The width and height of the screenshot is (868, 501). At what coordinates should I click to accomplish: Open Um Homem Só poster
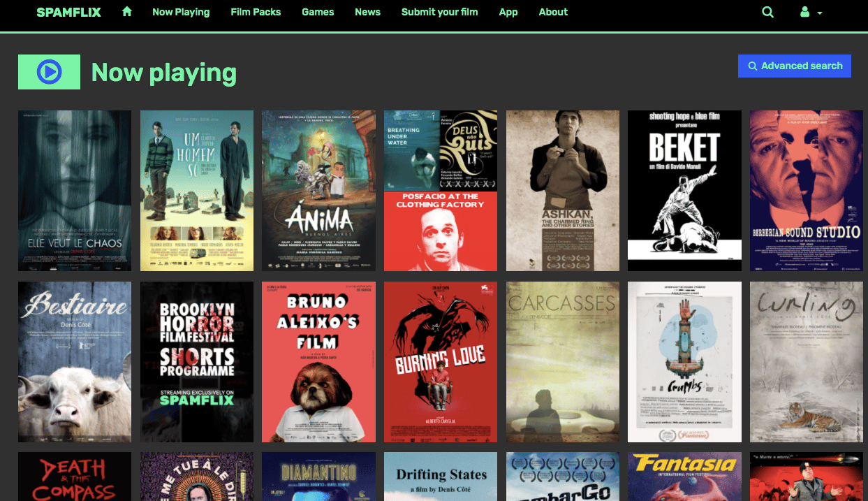pyautogui.click(x=197, y=191)
